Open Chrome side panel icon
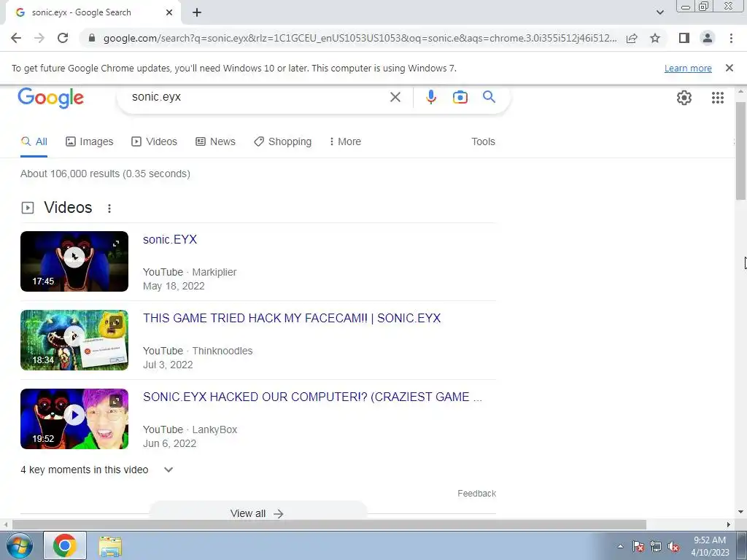The width and height of the screenshot is (747, 560). tap(684, 38)
